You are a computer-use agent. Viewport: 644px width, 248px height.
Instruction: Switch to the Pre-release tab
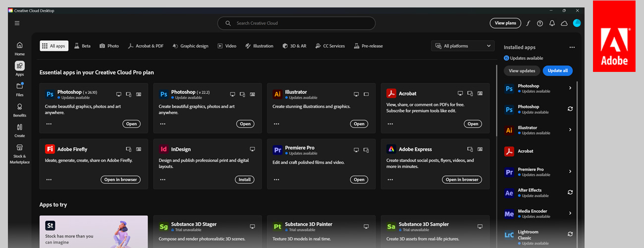pyautogui.click(x=368, y=46)
